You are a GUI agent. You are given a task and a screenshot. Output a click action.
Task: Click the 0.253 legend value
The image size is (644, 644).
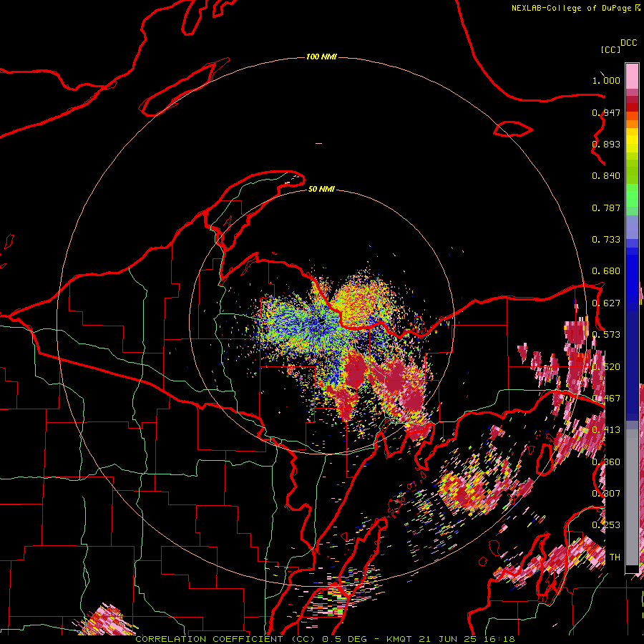[x=606, y=525]
